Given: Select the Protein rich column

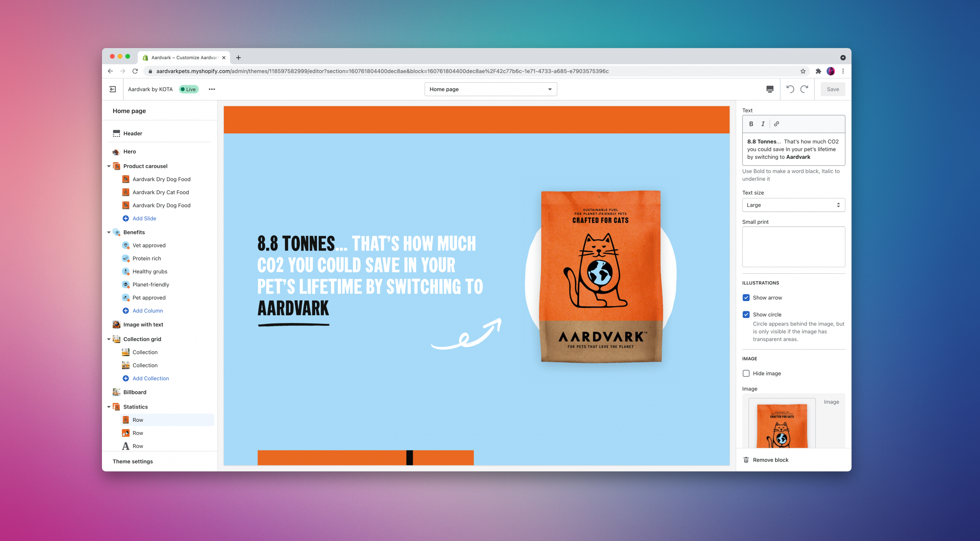Looking at the screenshot, I should coord(147,259).
